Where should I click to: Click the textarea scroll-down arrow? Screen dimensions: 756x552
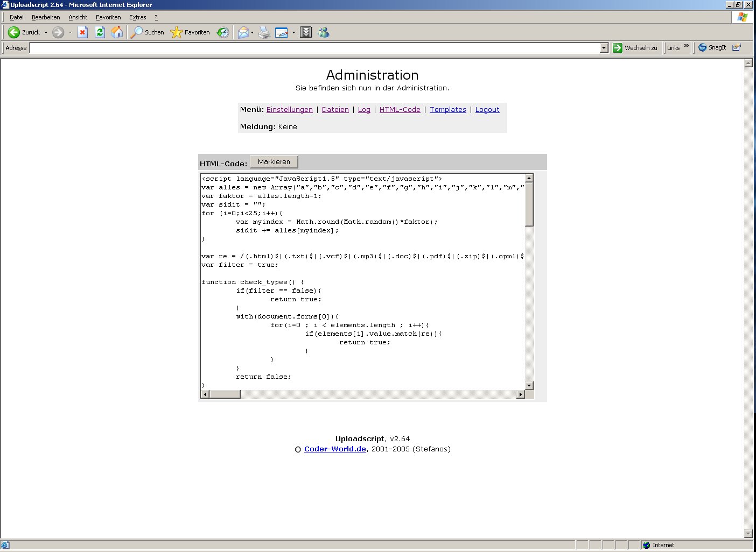tap(529, 385)
